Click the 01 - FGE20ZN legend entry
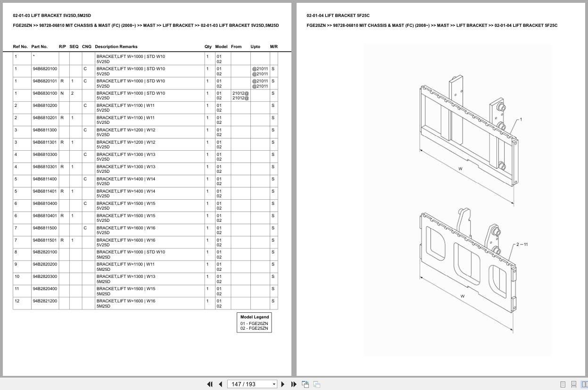Image resolution: width=588 pixels, height=390 pixels. click(x=254, y=324)
